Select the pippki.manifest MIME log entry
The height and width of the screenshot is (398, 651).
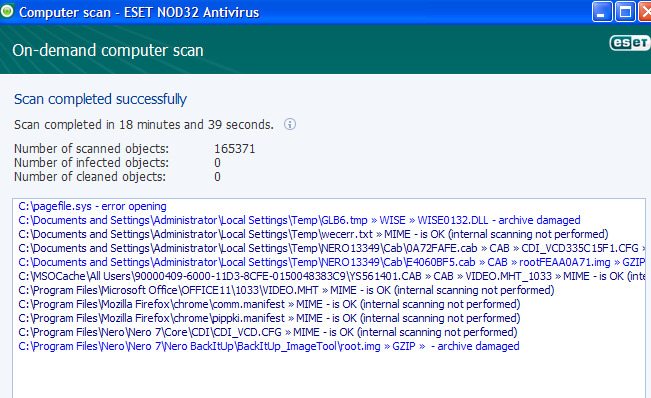tap(269, 318)
